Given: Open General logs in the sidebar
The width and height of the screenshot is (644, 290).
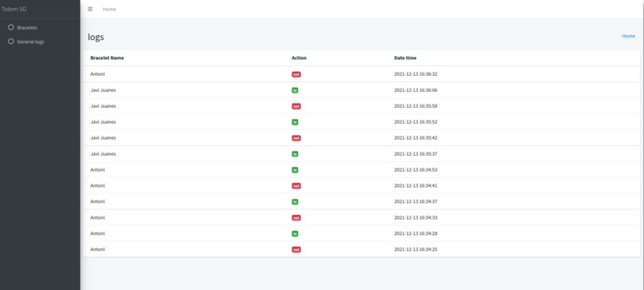Looking at the screenshot, I should [x=30, y=42].
